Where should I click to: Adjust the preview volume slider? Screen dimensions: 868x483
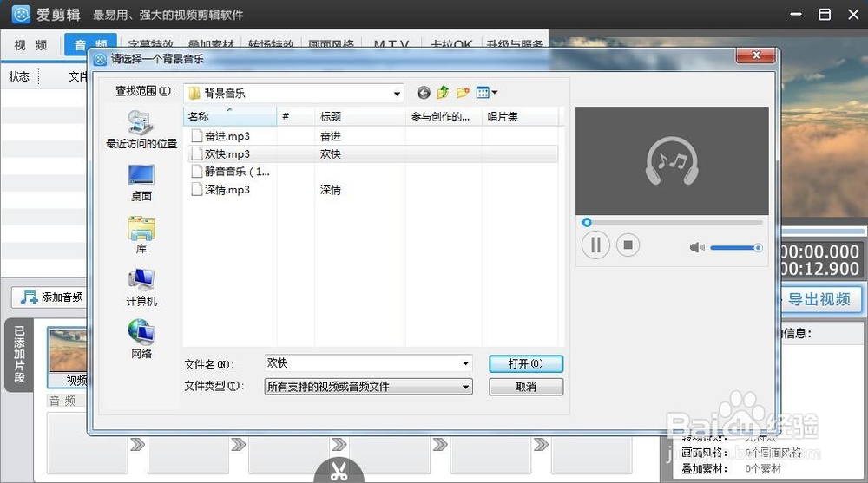point(736,248)
